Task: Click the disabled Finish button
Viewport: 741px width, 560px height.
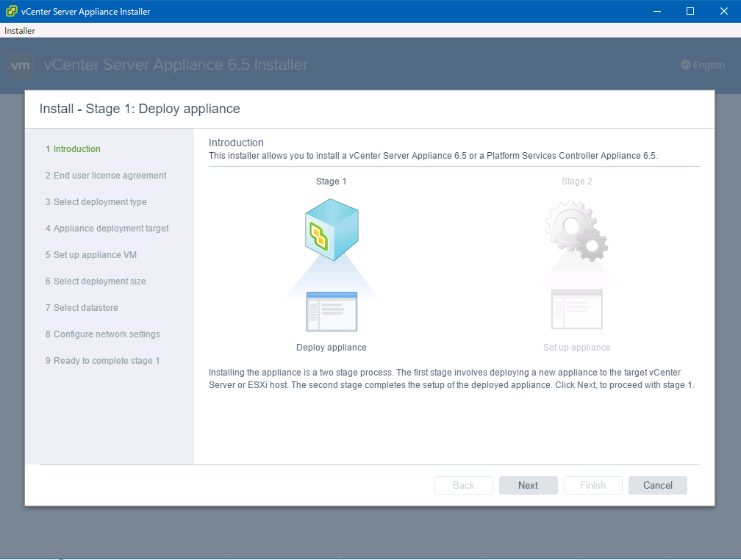Action: (593, 485)
